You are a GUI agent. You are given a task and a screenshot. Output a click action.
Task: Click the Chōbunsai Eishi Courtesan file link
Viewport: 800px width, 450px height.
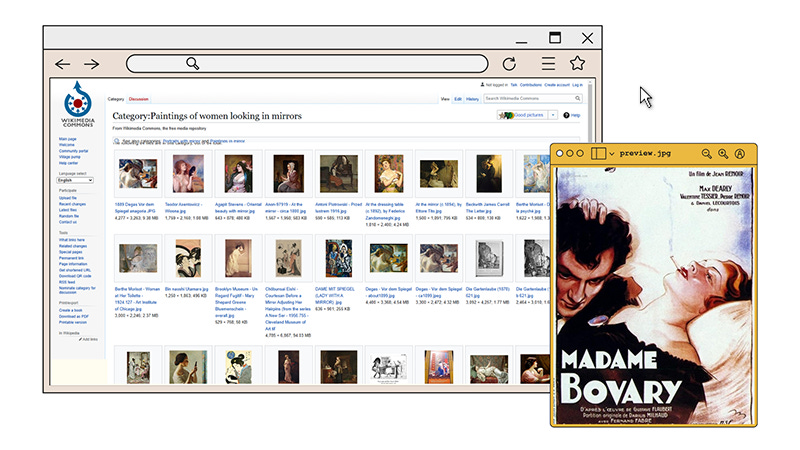pos(288,309)
